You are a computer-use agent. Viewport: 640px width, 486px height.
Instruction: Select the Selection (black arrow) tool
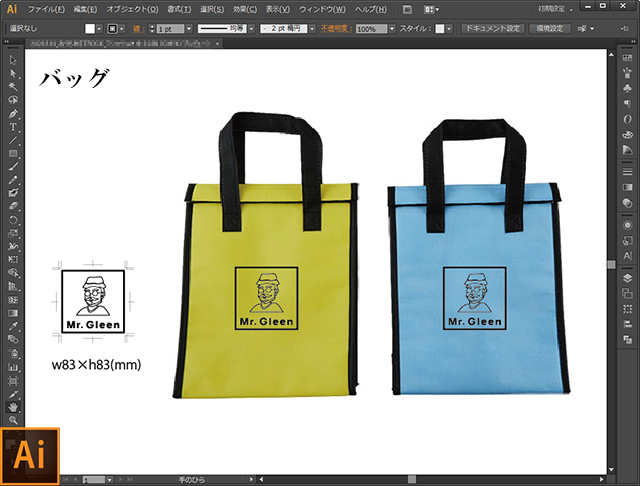point(13,61)
